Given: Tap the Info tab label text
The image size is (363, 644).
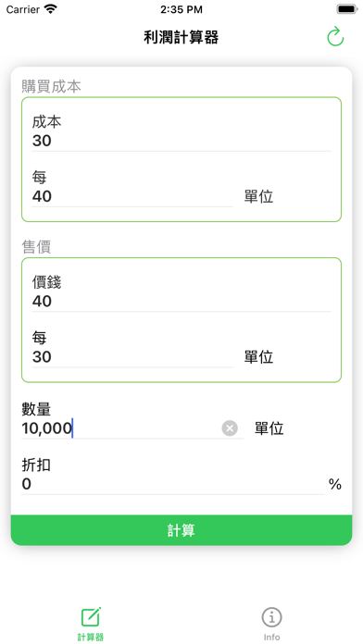Looking at the screenshot, I should 271,637.
